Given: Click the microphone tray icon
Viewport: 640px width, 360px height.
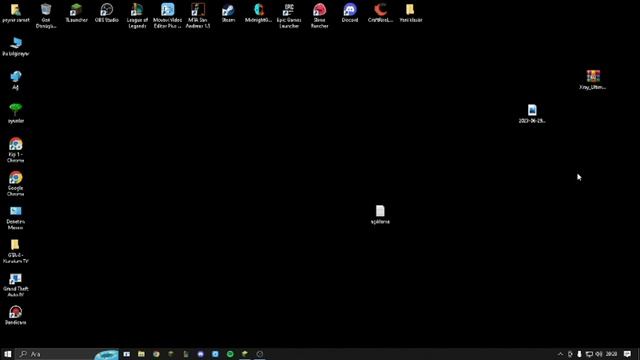Looking at the screenshot, I should tap(579, 354).
